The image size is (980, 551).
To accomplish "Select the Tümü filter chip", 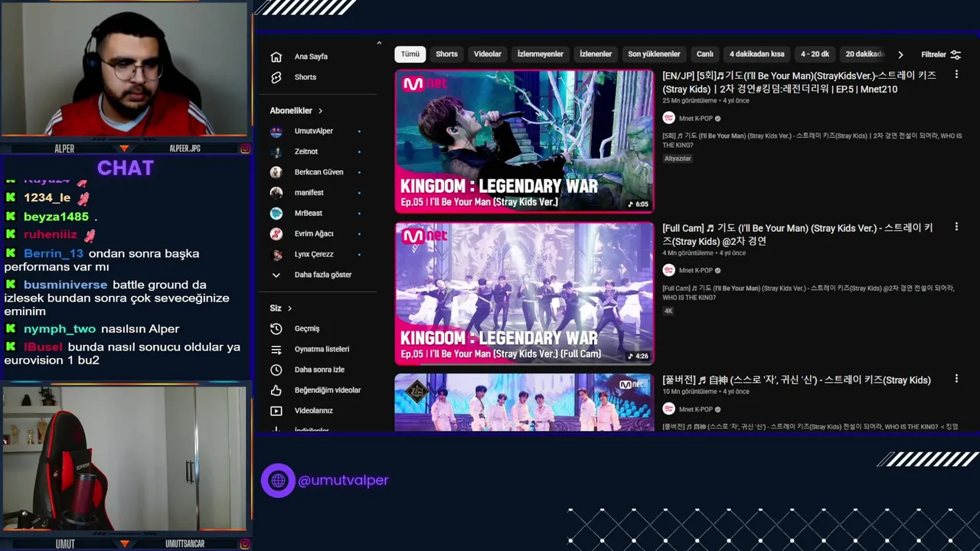I will pyautogui.click(x=410, y=54).
